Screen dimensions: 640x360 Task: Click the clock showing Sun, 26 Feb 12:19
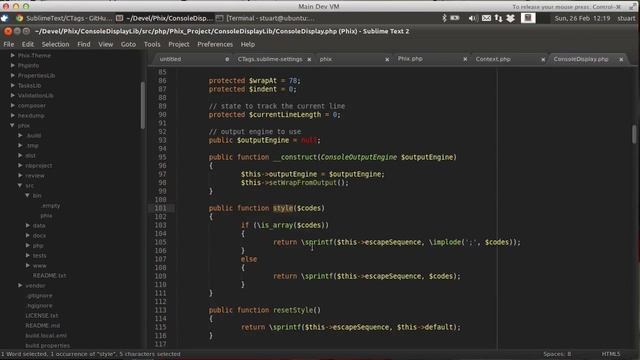[582, 18]
